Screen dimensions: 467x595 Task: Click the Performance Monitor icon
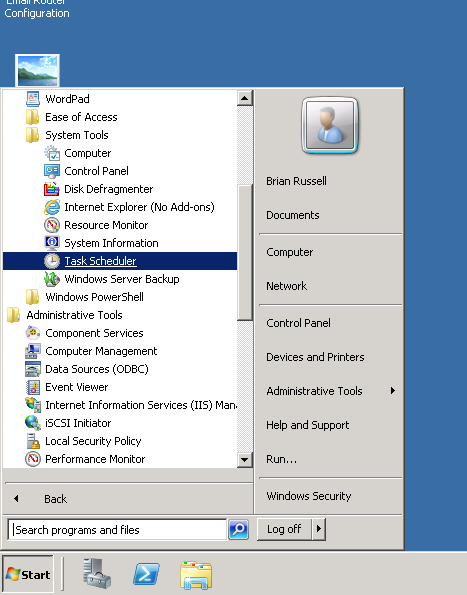pyautogui.click(x=33, y=459)
